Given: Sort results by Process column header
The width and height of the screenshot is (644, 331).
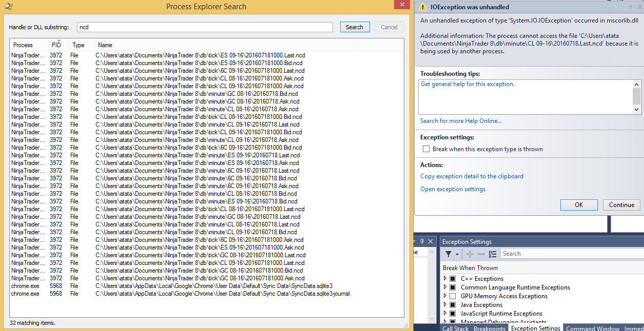Looking at the screenshot, I should tap(29, 45).
